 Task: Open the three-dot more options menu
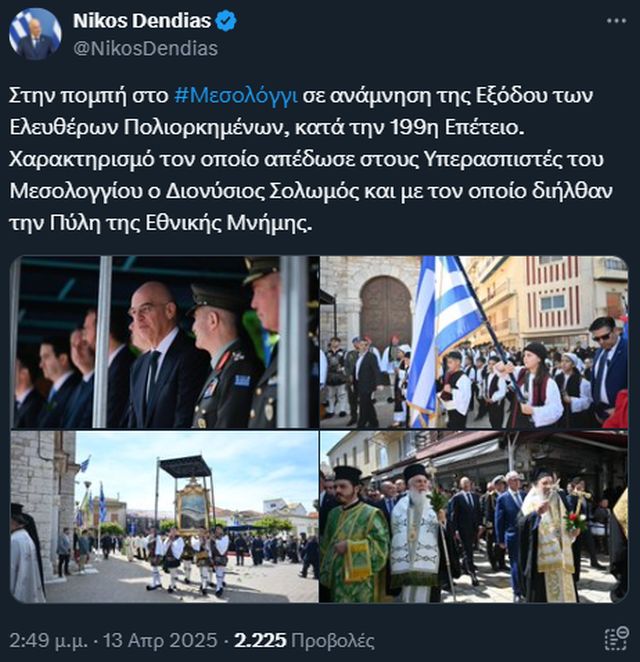coord(616,21)
